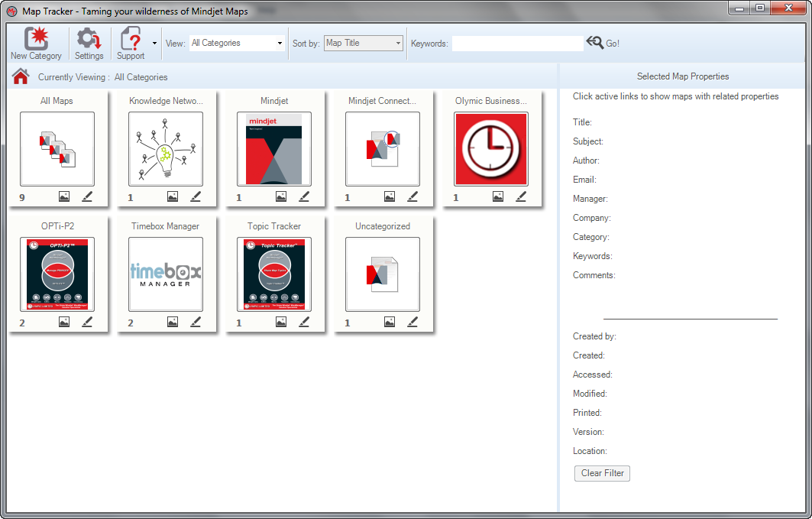Type in the Keywords search field

click(x=517, y=44)
